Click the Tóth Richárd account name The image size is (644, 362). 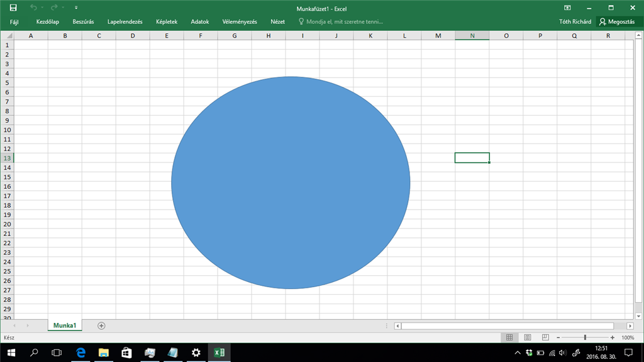(x=575, y=22)
